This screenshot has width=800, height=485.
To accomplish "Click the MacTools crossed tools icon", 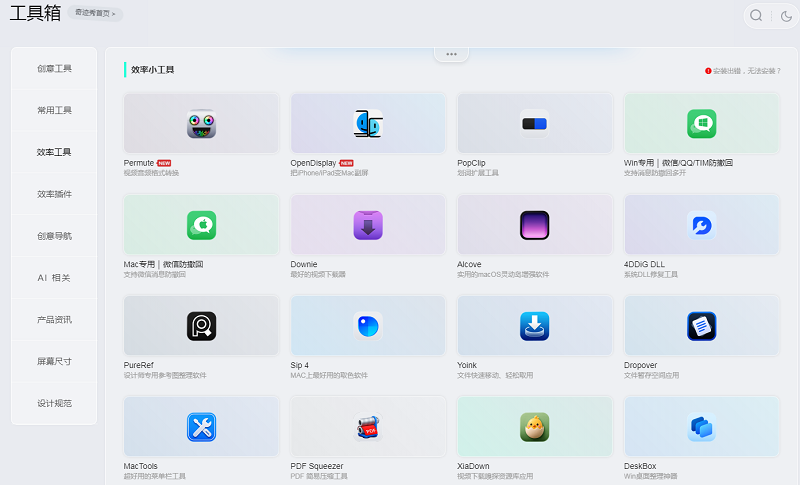I will (x=202, y=427).
